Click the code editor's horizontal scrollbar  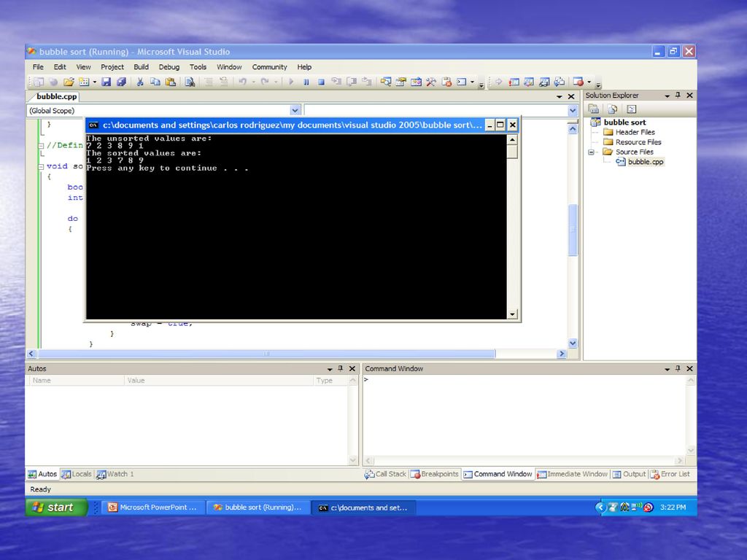(266, 354)
